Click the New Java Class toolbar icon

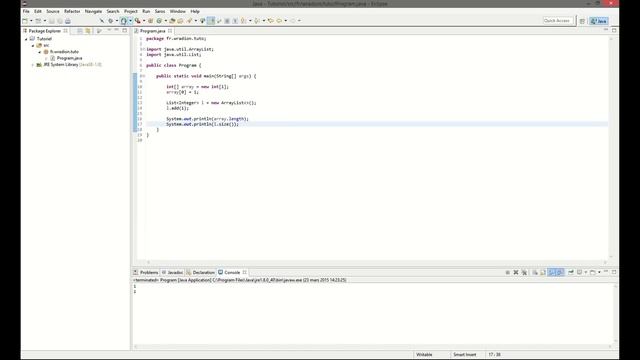tap(159, 21)
